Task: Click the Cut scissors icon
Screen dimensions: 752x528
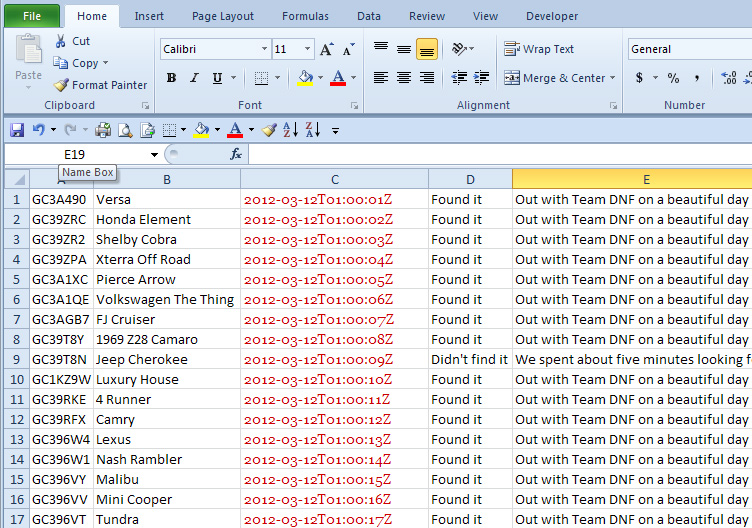Action: click(x=60, y=41)
